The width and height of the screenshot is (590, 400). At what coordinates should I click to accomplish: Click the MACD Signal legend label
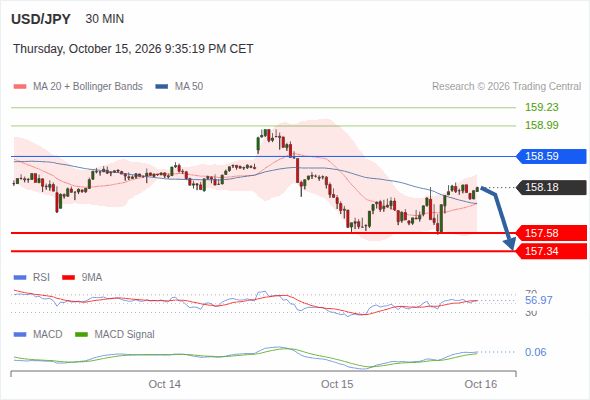pyautogui.click(x=124, y=334)
